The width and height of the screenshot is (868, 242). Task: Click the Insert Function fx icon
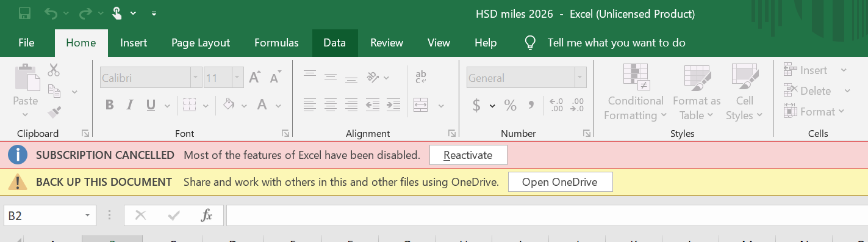[x=207, y=216]
